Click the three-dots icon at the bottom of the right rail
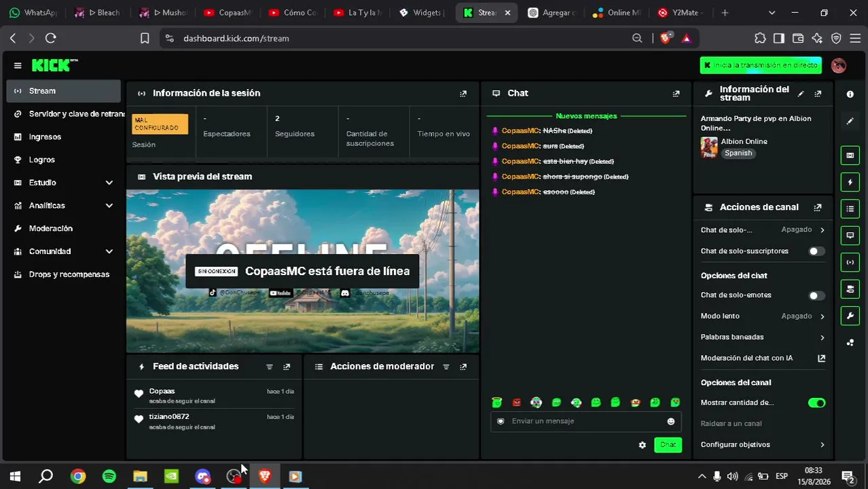The width and height of the screenshot is (868, 489). point(850,342)
